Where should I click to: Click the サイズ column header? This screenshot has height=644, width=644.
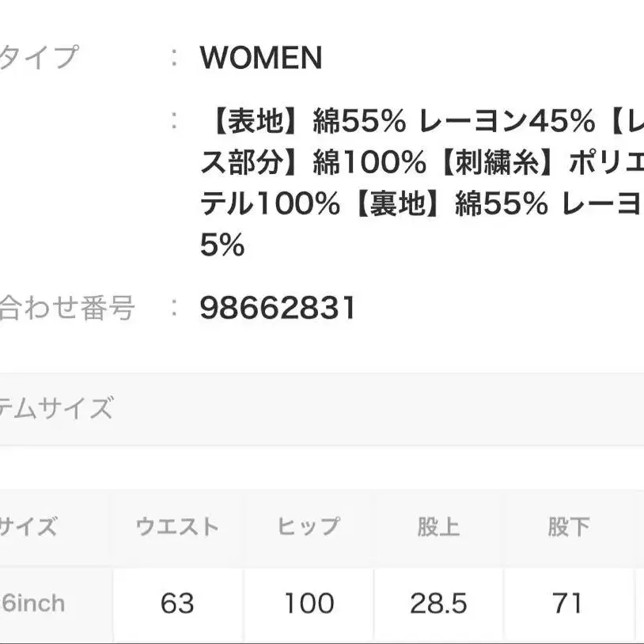[x=28, y=527]
